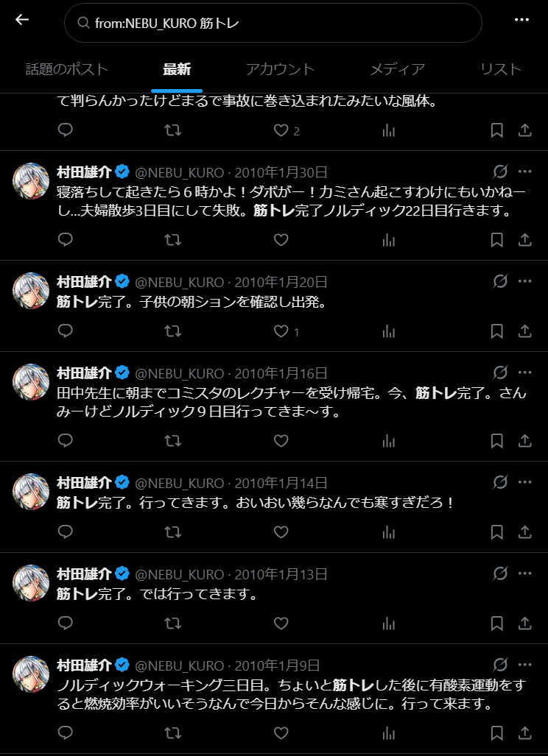
Task: Bookmark the January 14 post
Action: pyautogui.click(x=497, y=531)
